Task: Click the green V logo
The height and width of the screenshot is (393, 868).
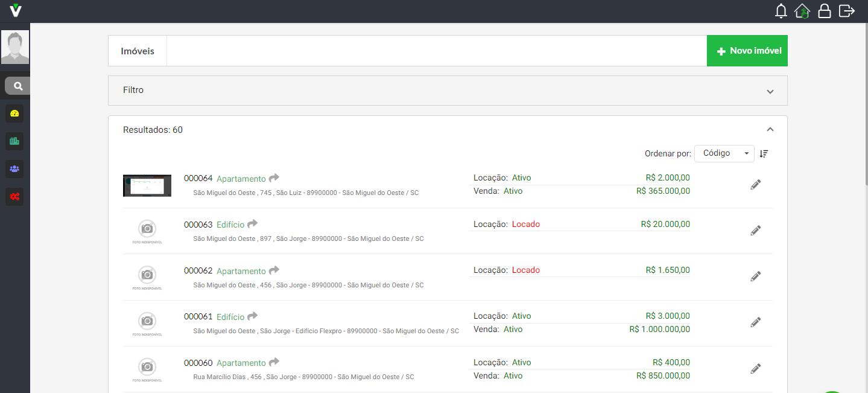Action: point(16,10)
